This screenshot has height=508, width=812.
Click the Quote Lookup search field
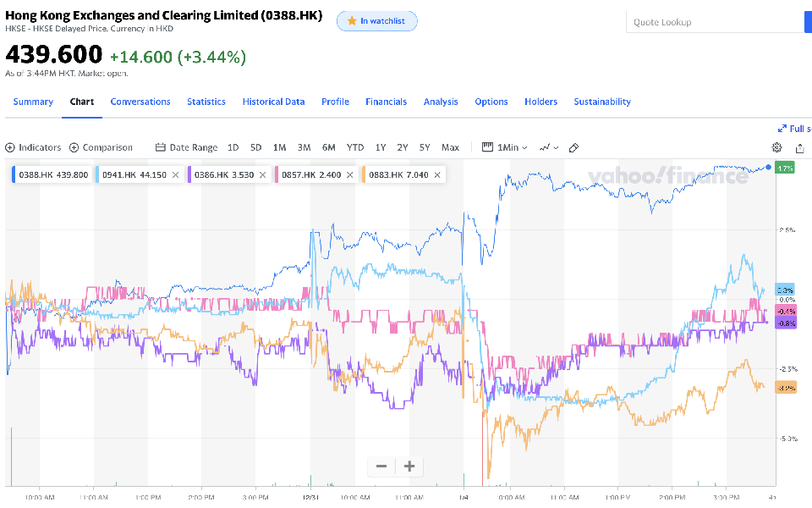point(710,22)
